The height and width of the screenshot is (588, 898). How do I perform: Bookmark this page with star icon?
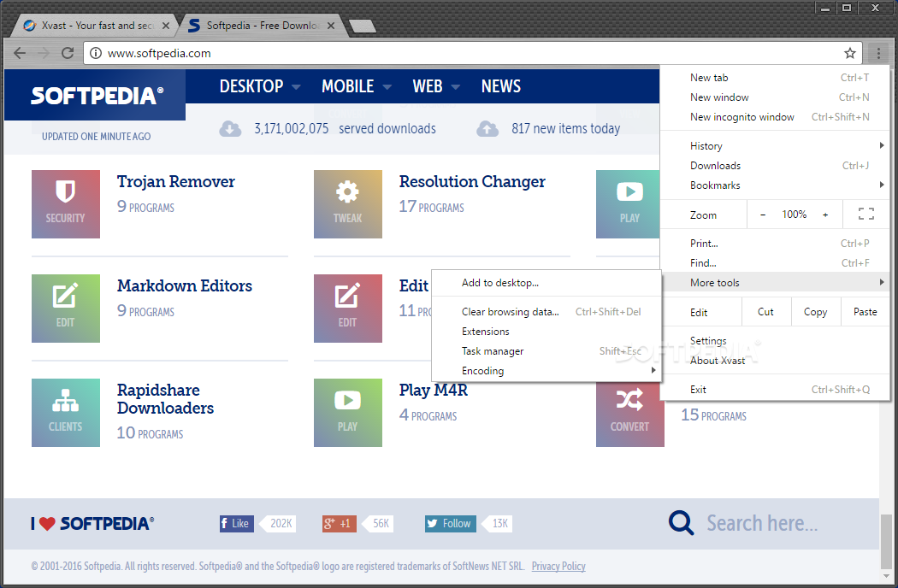coord(850,53)
